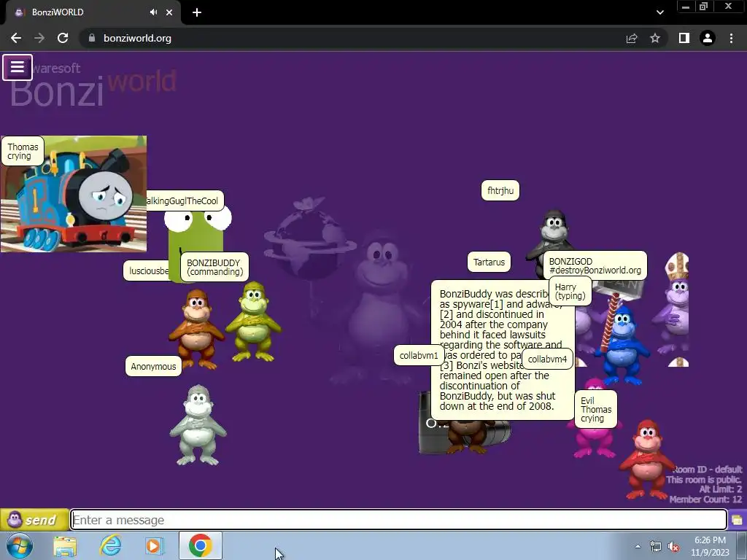This screenshot has width=747, height=560.
Task: Toggle the Chrome side panel
Action: point(684,38)
